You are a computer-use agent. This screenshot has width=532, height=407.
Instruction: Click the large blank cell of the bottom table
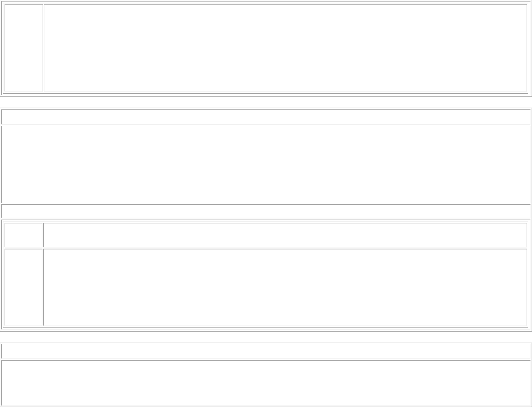(x=266, y=383)
